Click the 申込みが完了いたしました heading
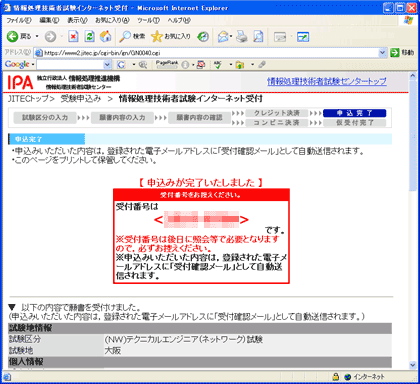This screenshot has height=384, width=420. 201,182
